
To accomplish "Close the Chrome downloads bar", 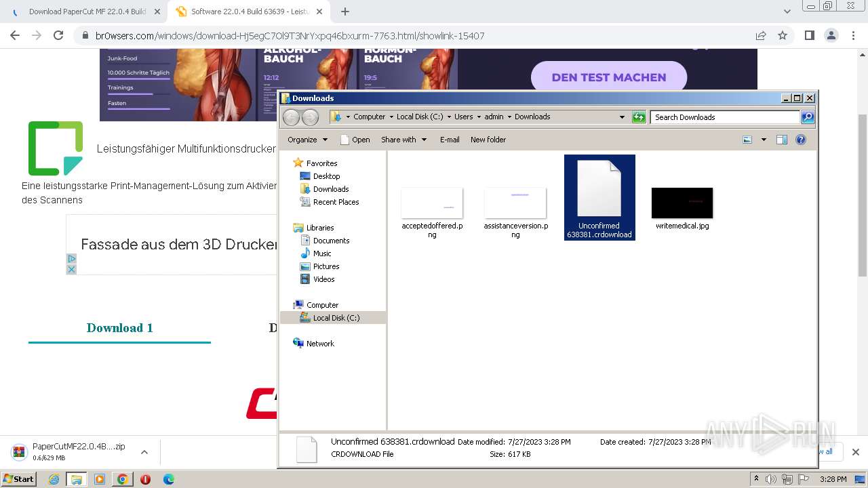I will (856, 452).
